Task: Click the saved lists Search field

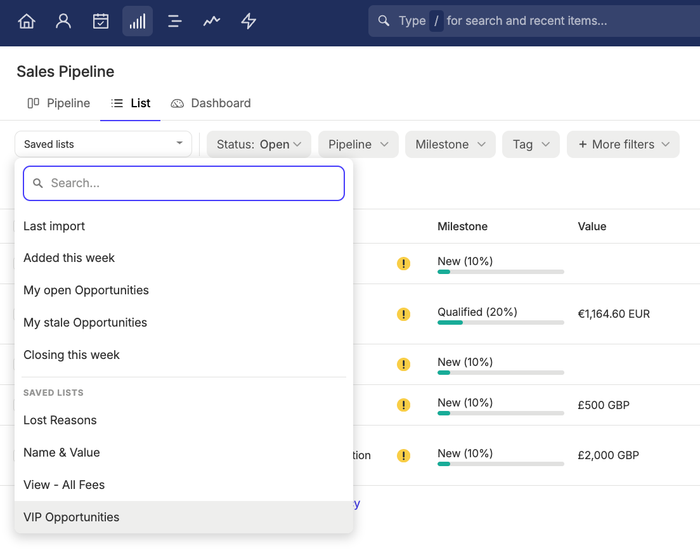Action: (x=184, y=183)
